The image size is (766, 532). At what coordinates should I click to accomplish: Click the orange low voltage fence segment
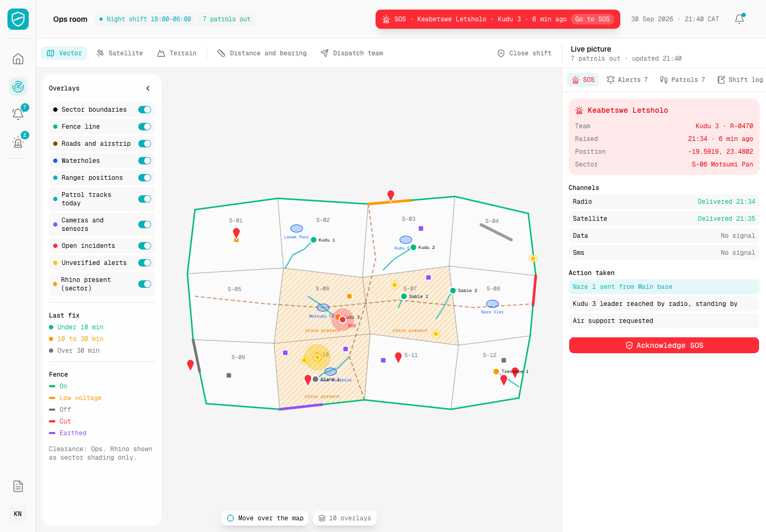coord(390,202)
